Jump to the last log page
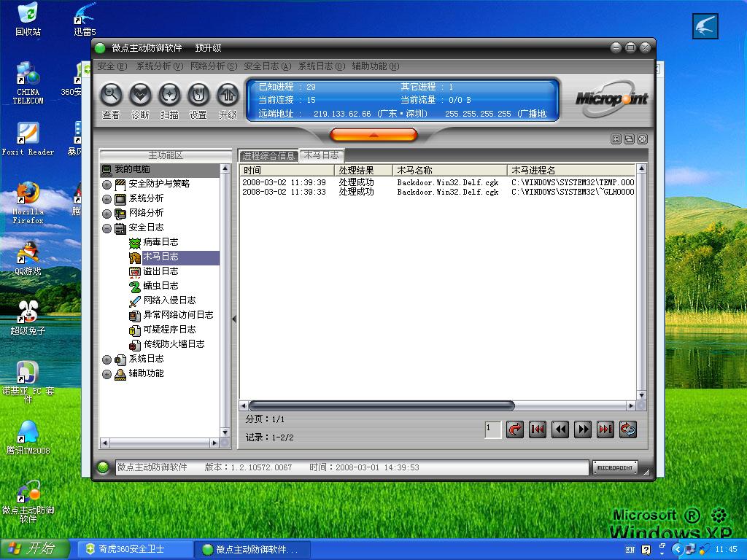The width and height of the screenshot is (747, 560). point(605,429)
